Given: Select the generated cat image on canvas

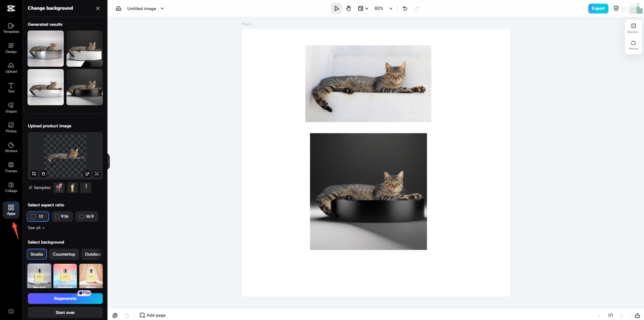Looking at the screenshot, I should (368, 191).
